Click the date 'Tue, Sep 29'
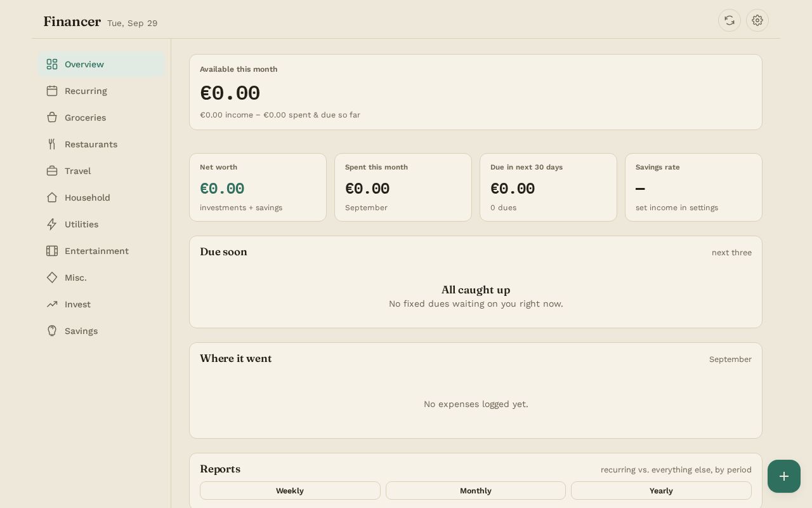 click(132, 23)
